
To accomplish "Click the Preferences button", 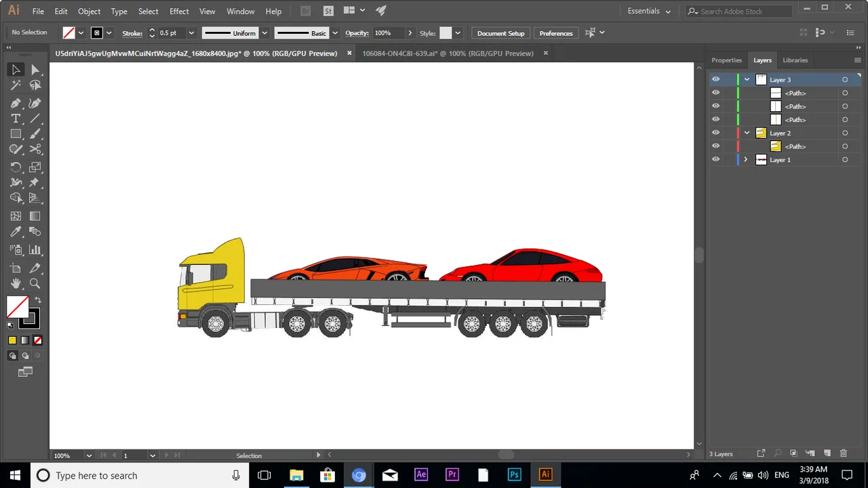I will [x=556, y=33].
